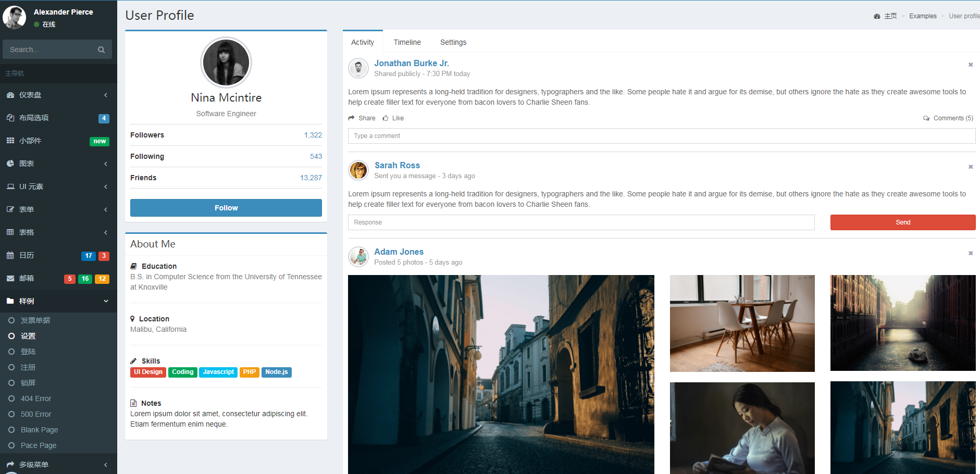This screenshot has height=474, width=980.
Task: Click the red UI Design skill label
Action: click(148, 372)
